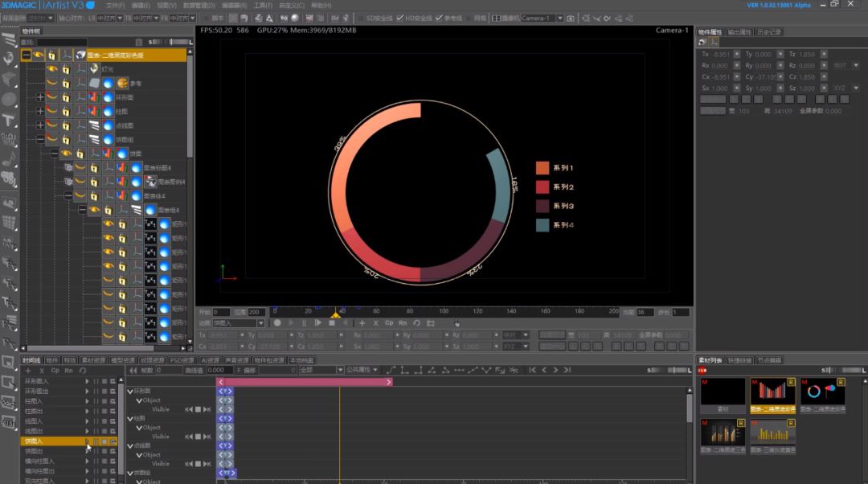Image resolution: width=868 pixels, height=484 pixels.
Task: Click the Undo arrow in the timeline toolbar
Action: click(x=83, y=371)
